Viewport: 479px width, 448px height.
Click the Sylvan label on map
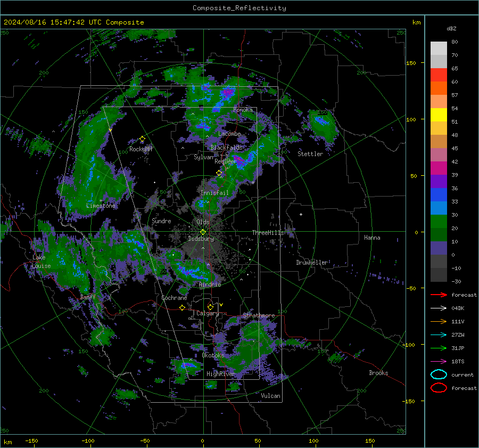pos(203,157)
